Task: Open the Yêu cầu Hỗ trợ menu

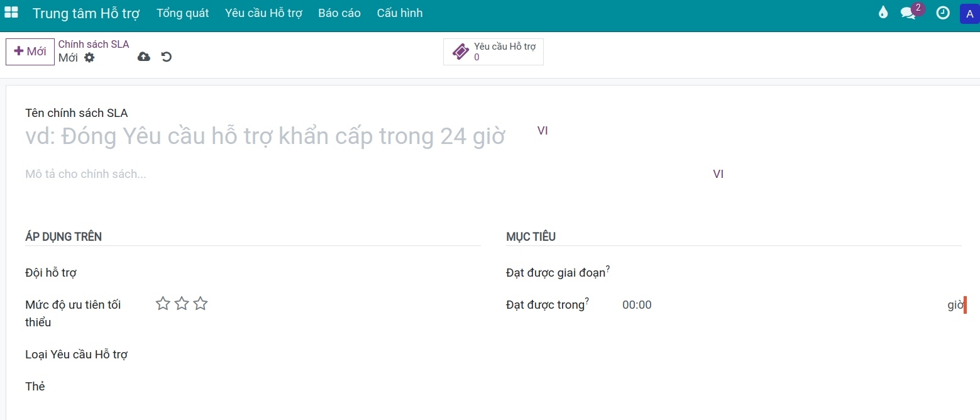Action: tap(264, 13)
